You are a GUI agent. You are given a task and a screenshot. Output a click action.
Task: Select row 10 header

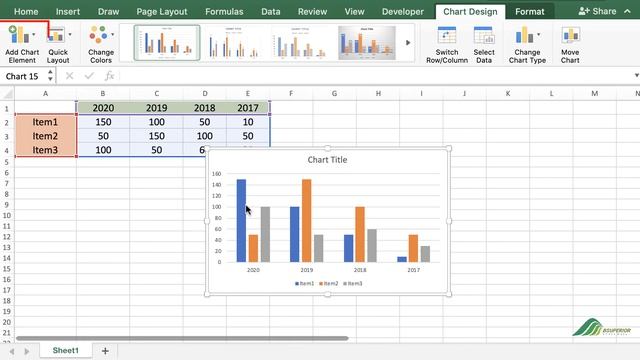(x=7, y=216)
